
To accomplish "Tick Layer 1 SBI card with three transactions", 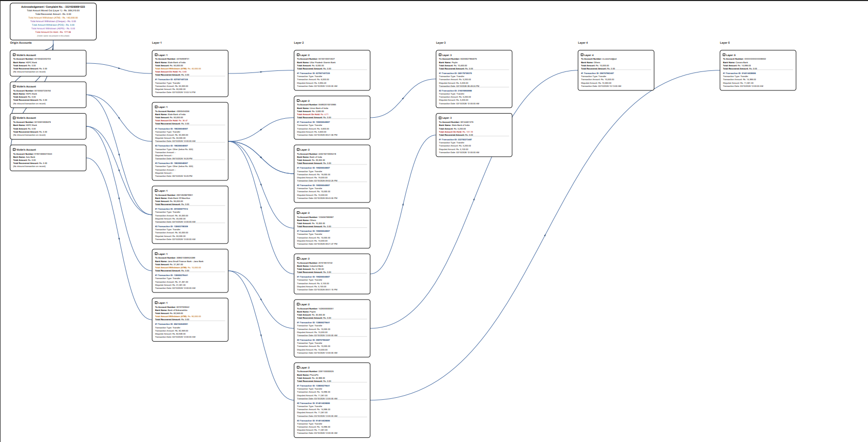I will click(156, 107).
